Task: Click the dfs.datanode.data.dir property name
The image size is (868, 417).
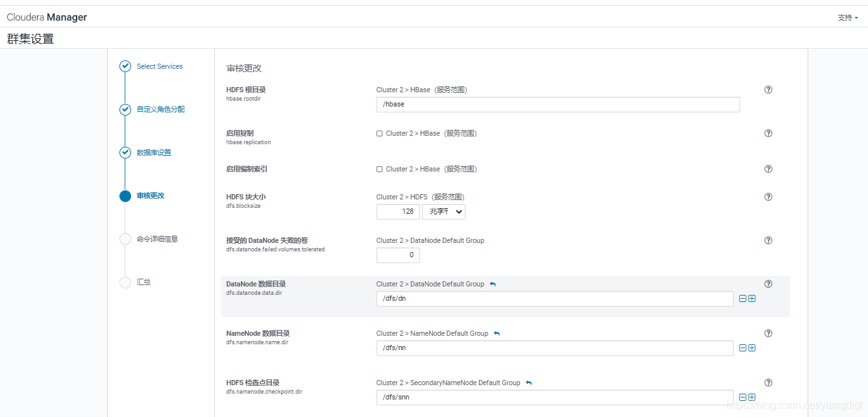Action: (254, 293)
